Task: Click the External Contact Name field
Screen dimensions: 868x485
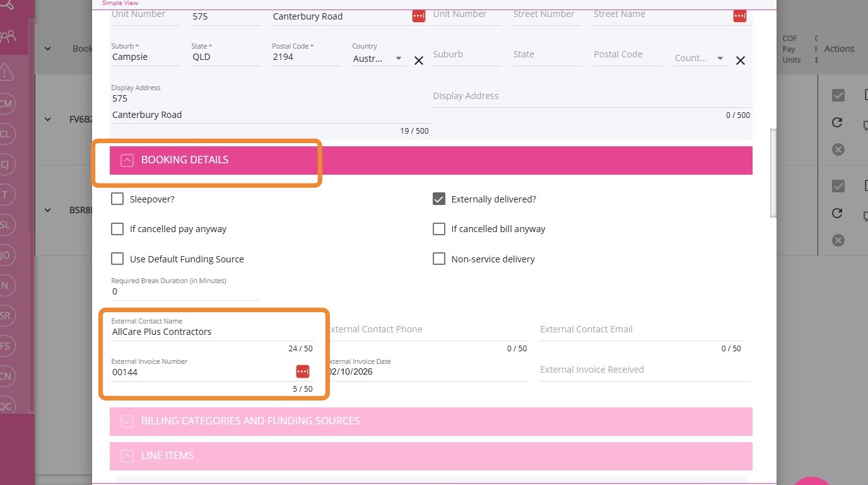Action: click(x=212, y=332)
